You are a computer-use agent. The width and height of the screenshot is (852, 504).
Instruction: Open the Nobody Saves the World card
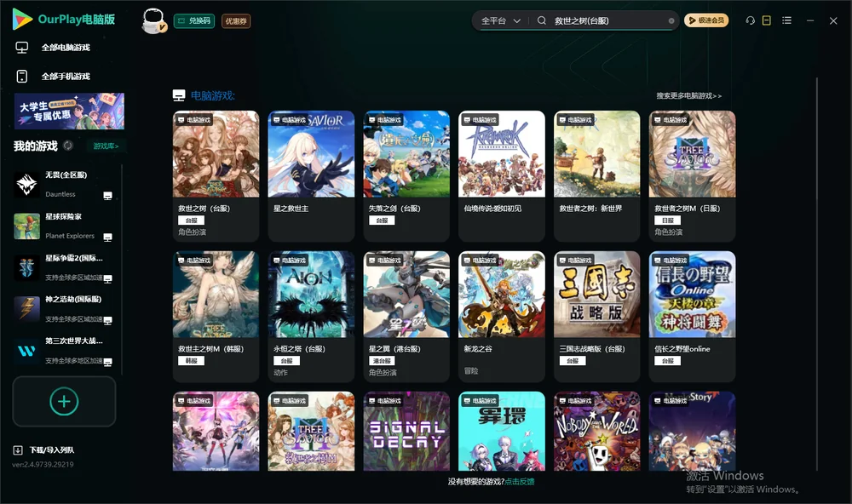596,432
